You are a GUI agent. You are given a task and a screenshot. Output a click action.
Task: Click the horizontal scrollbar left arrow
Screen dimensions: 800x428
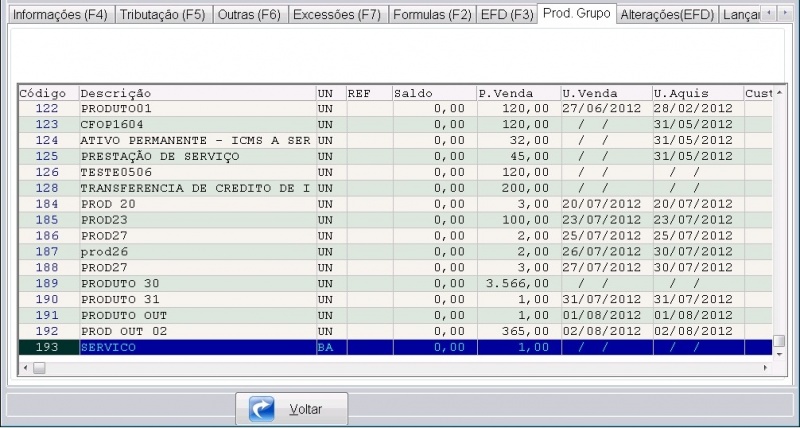click(26, 367)
